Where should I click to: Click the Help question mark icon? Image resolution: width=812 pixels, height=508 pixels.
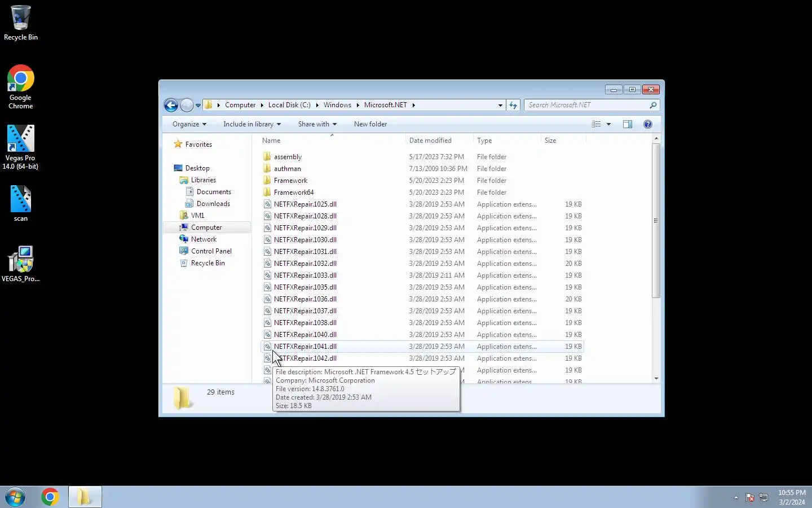[x=648, y=124]
